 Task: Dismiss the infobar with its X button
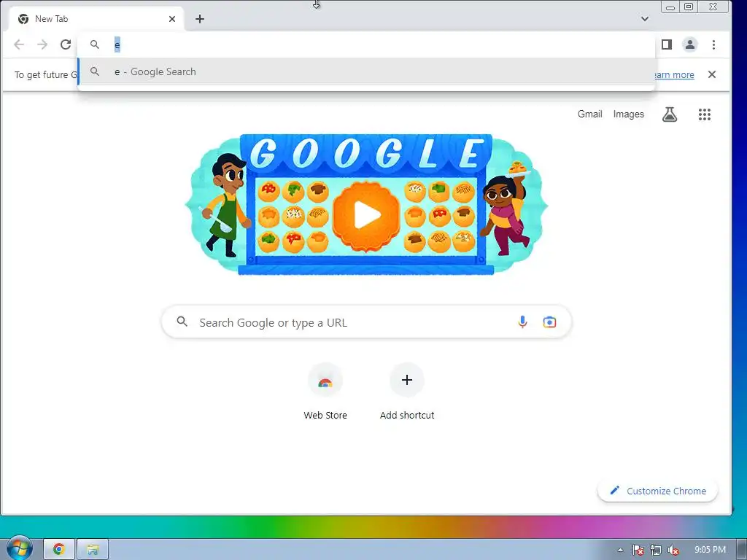coord(712,74)
